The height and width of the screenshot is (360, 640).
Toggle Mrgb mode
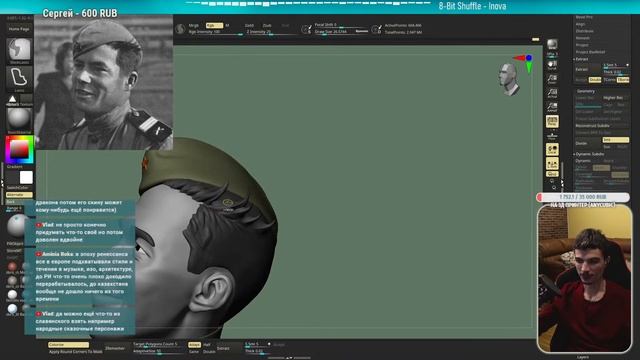click(x=194, y=25)
